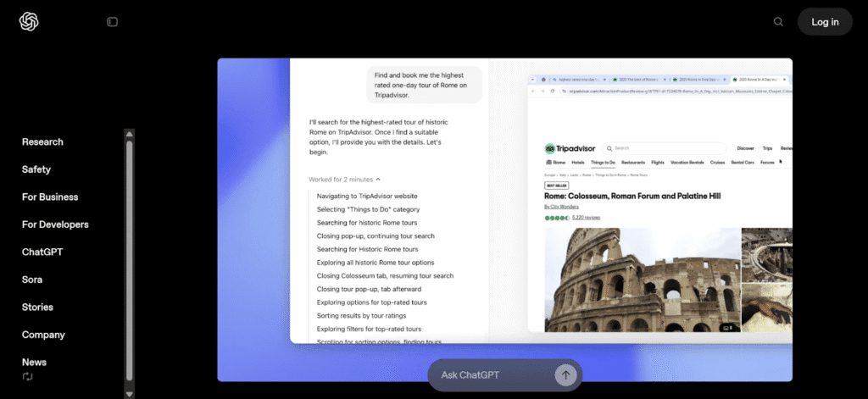Click 'Exploring options for top-rated tours' step
This screenshot has width=868, height=399.
(x=372, y=302)
